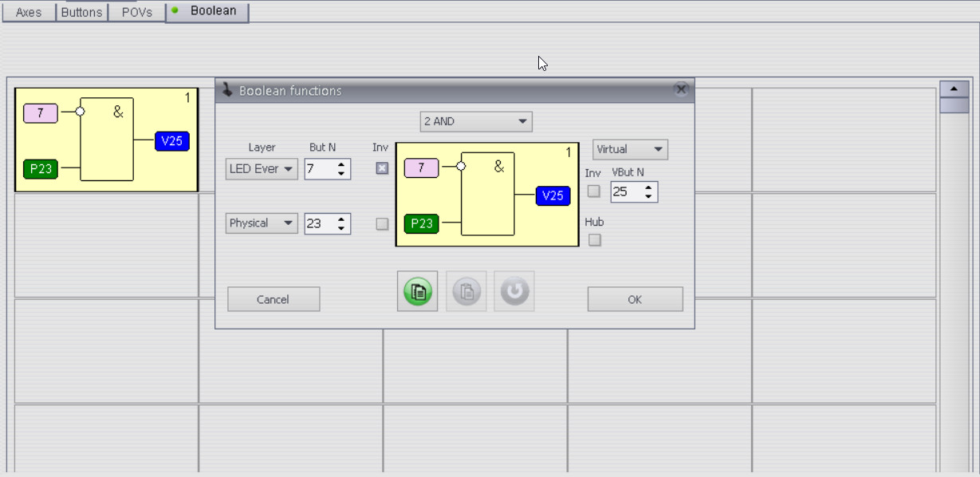Click the green P23 input block in dialog
Screen dimensions: 980x477
(x=421, y=223)
